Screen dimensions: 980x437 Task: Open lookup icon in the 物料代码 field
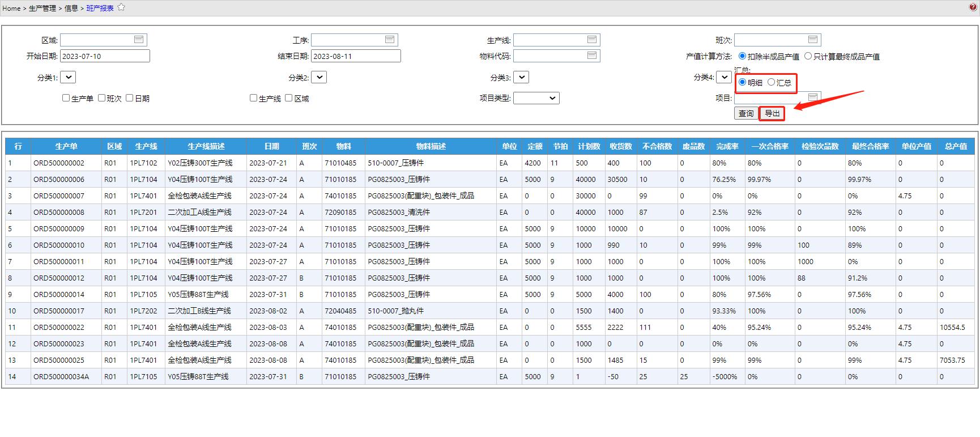(592, 56)
